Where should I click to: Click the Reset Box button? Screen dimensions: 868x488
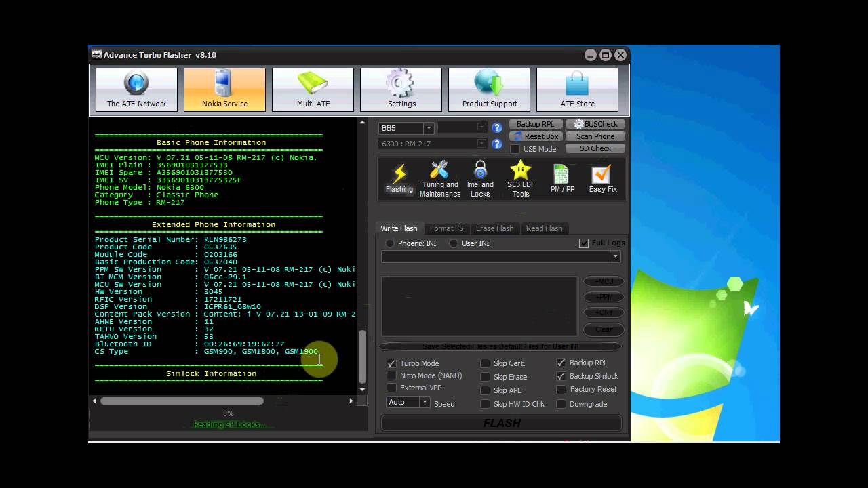(535, 136)
